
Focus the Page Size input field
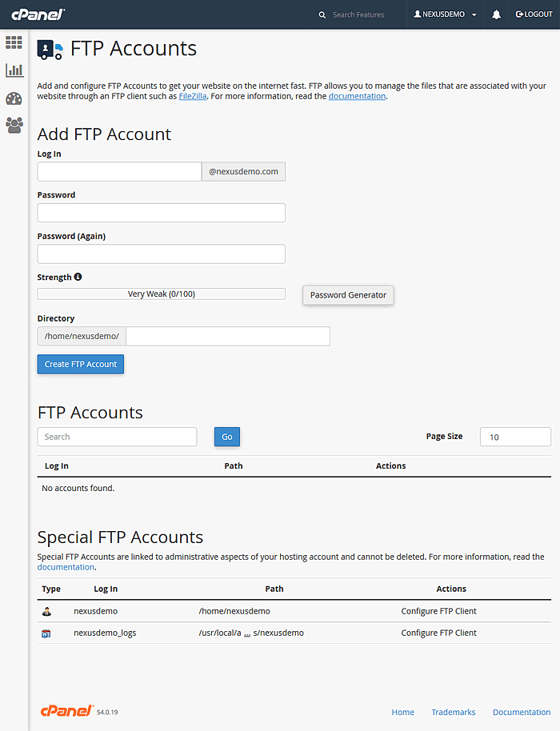514,437
